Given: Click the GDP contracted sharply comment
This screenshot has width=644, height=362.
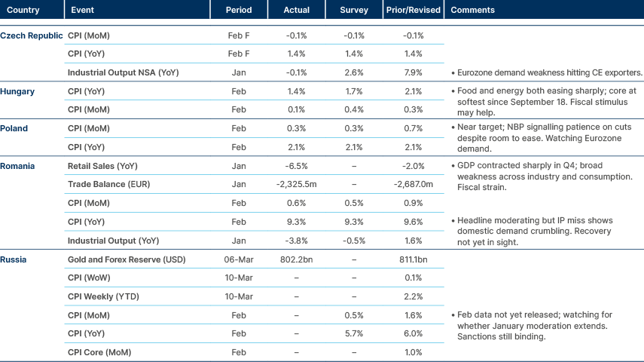Looking at the screenshot, I should [x=542, y=176].
